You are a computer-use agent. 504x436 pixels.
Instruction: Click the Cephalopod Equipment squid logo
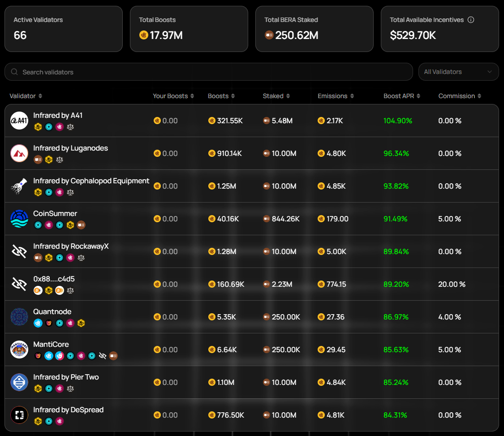click(x=19, y=186)
